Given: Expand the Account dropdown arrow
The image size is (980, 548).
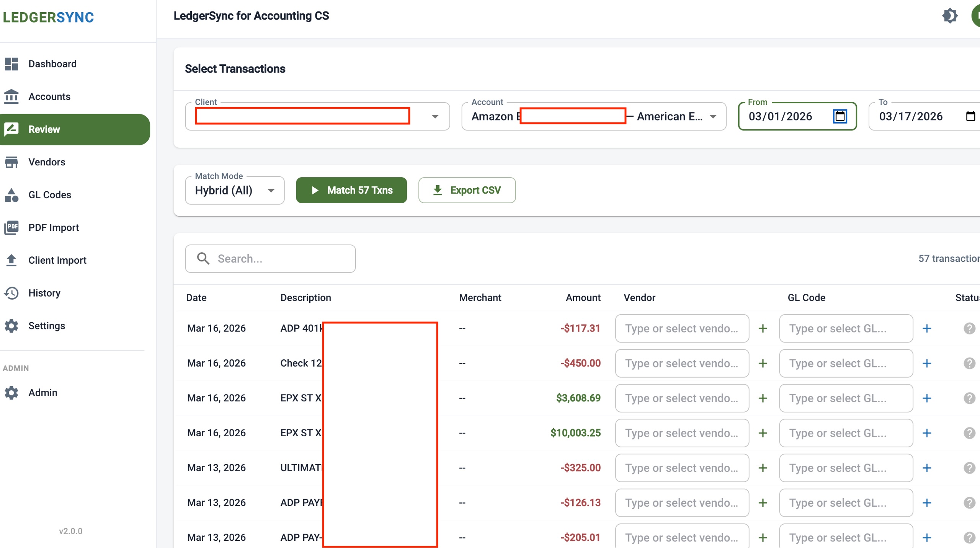Looking at the screenshot, I should coord(713,116).
